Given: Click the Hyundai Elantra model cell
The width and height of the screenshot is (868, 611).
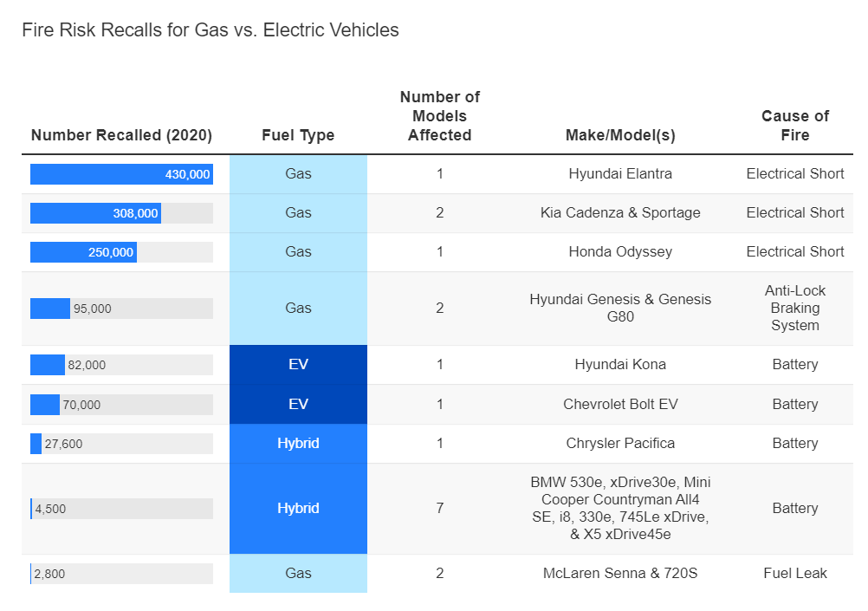Looking at the screenshot, I should (620, 173).
